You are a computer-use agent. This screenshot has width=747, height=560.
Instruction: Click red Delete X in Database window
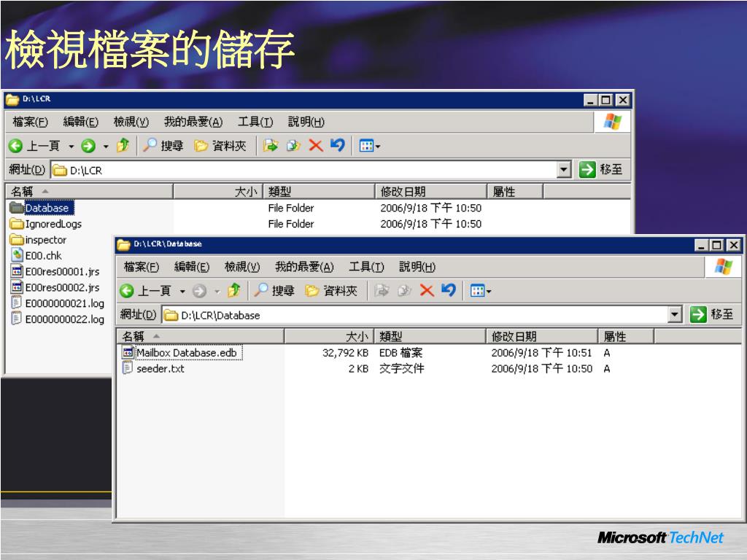point(427,290)
